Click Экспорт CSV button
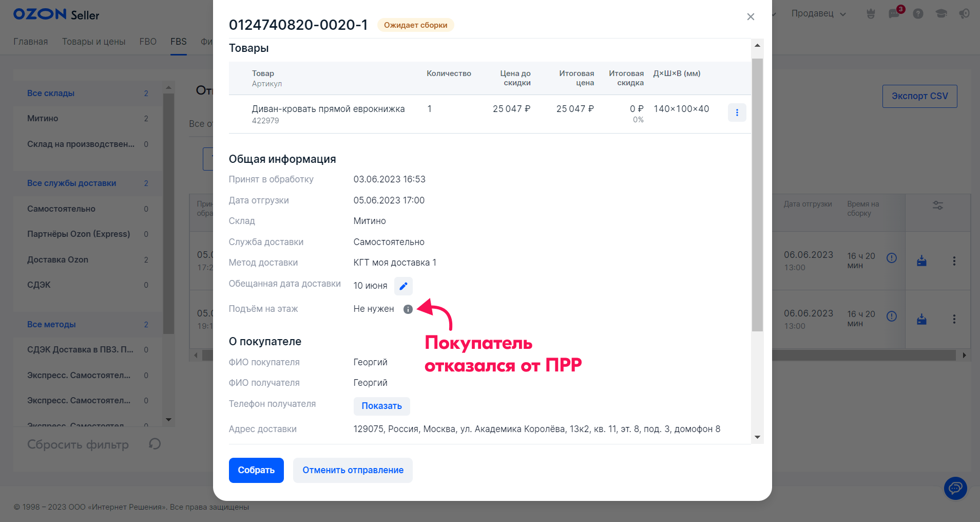Viewport: 980px width, 522px height. [919, 96]
